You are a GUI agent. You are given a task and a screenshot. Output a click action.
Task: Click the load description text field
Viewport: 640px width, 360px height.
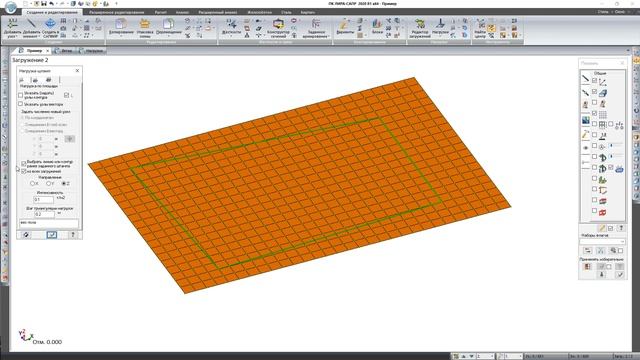[x=49, y=223]
